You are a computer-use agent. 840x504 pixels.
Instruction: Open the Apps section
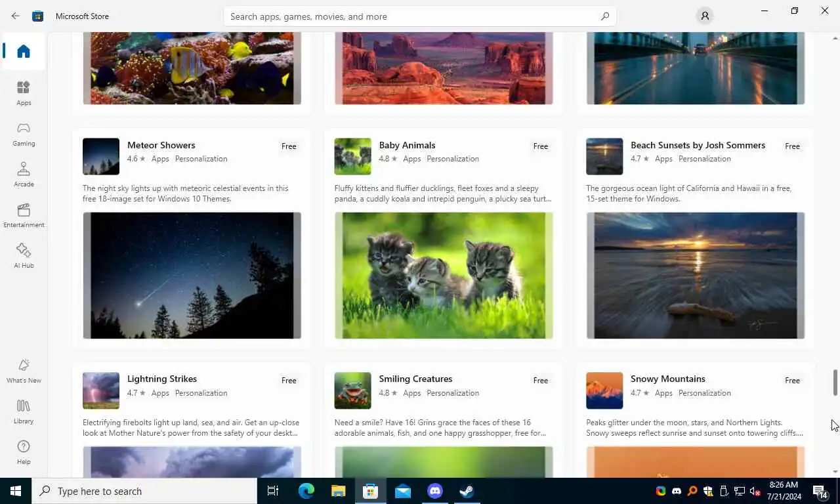pyautogui.click(x=24, y=93)
